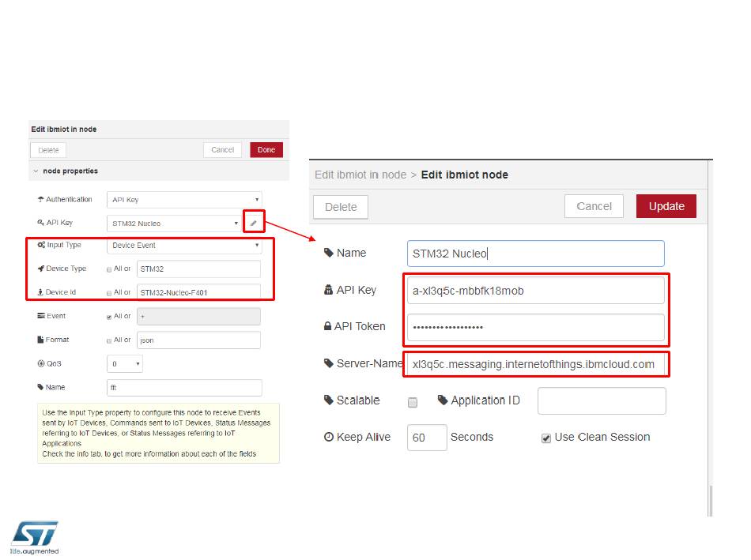Click the list icon beside Event label

tap(41, 316)
